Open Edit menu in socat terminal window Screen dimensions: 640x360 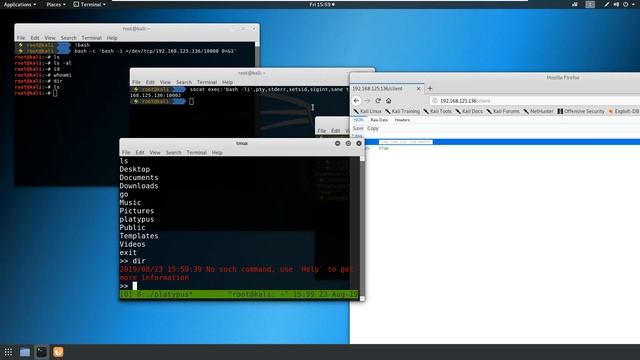150,82
